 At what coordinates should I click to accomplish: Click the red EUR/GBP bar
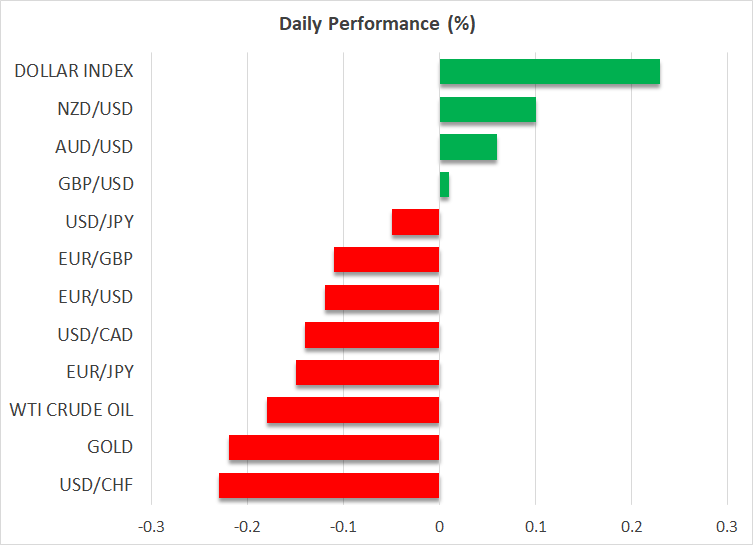tap(386, 260)
